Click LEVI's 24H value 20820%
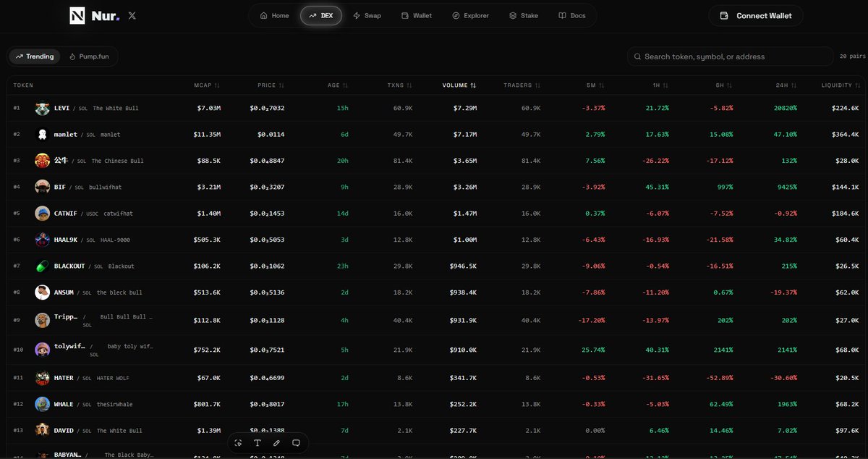This screenshot has width=868, height=459. [x=785, y=108]
